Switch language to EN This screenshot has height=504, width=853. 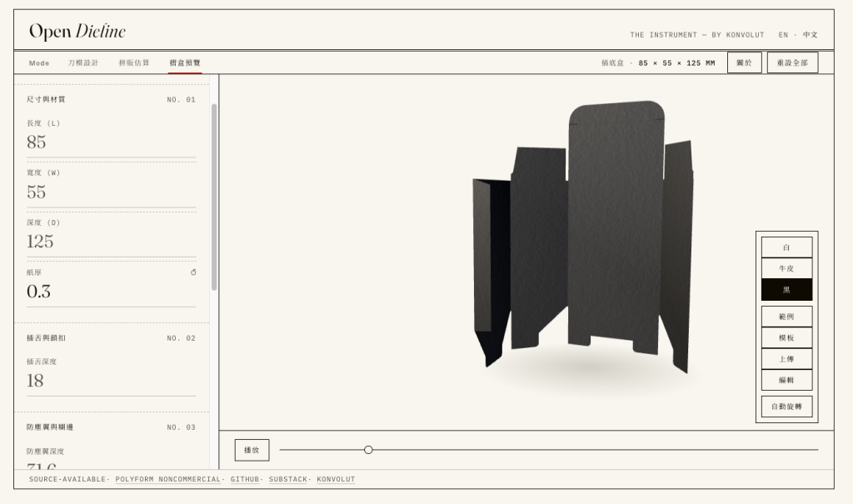coord(783,35)
